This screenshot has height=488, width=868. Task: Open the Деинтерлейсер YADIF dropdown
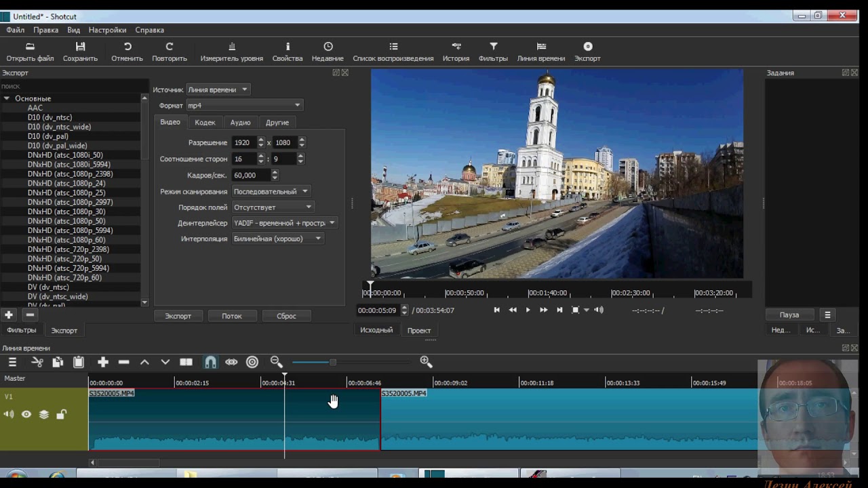285,222
